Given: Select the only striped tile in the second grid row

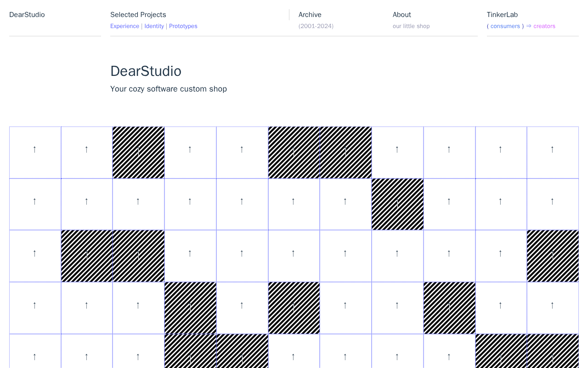Looking at the screenshot, I should click(397, 204).
